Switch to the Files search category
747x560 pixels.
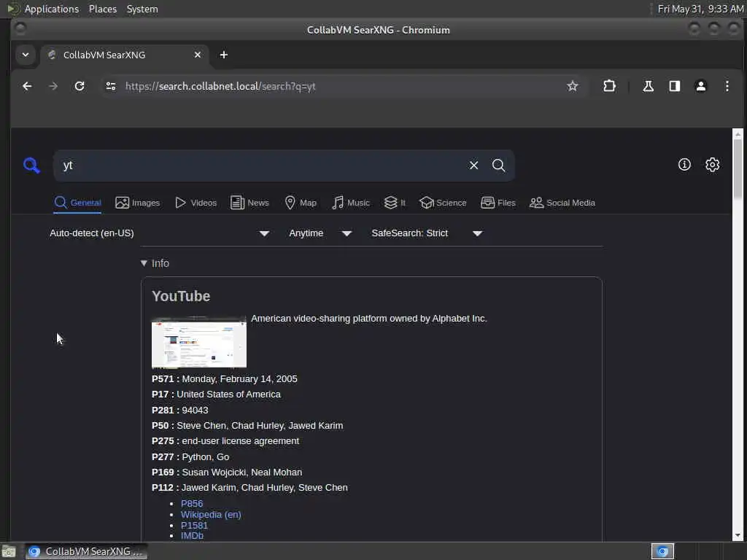click(498, 203)
